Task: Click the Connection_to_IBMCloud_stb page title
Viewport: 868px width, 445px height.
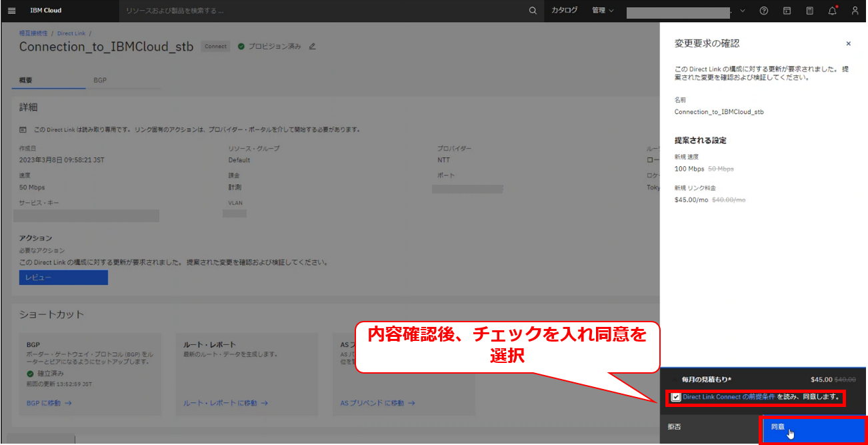Action: 106,47
